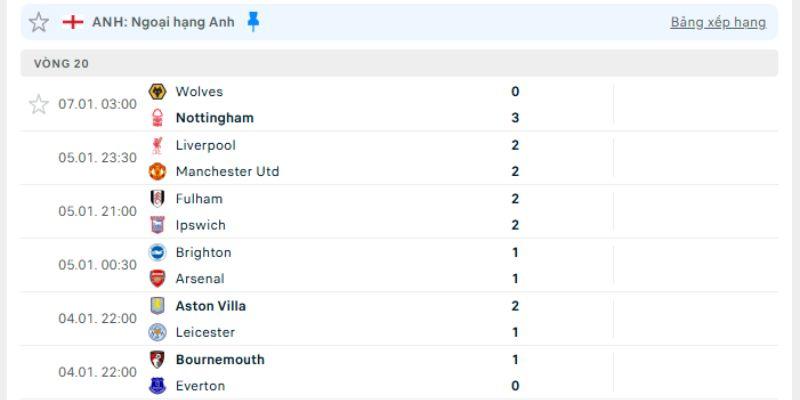This screenshot has width=800, height=400.
Task: Open the Leicester team name
Action: [206, 333]
